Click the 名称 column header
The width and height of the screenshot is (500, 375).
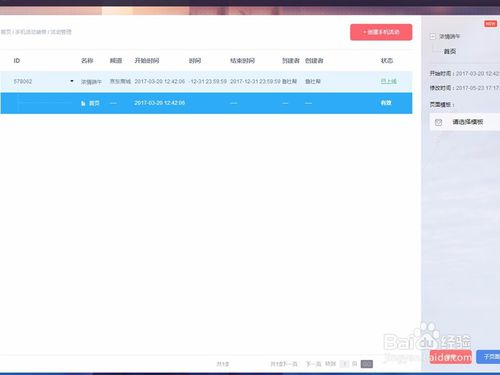(87, 61)
